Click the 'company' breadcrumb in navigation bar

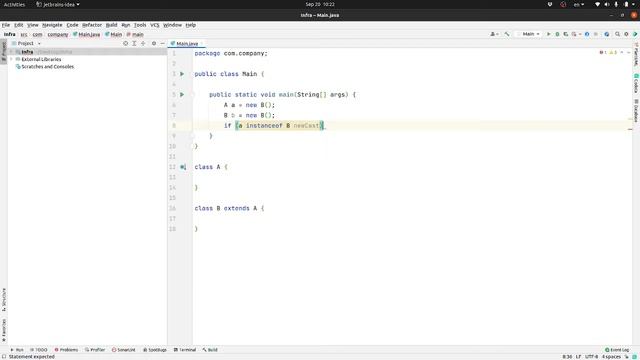[x=58, y=35]
